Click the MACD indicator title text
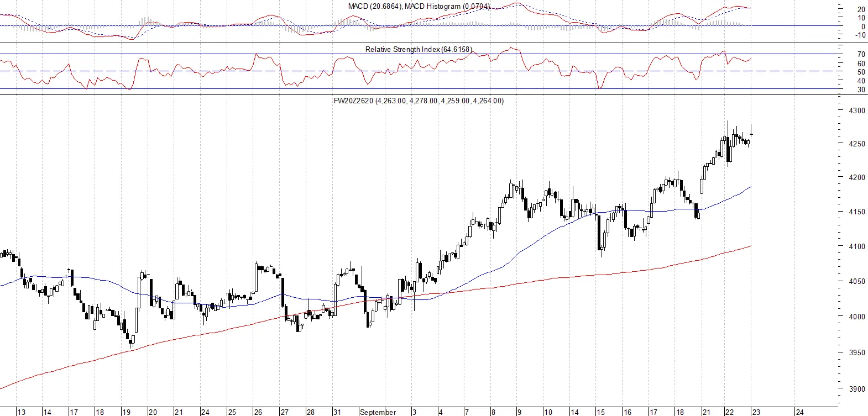The height and width of the screenshot is (416, 868). coord(419,7)
